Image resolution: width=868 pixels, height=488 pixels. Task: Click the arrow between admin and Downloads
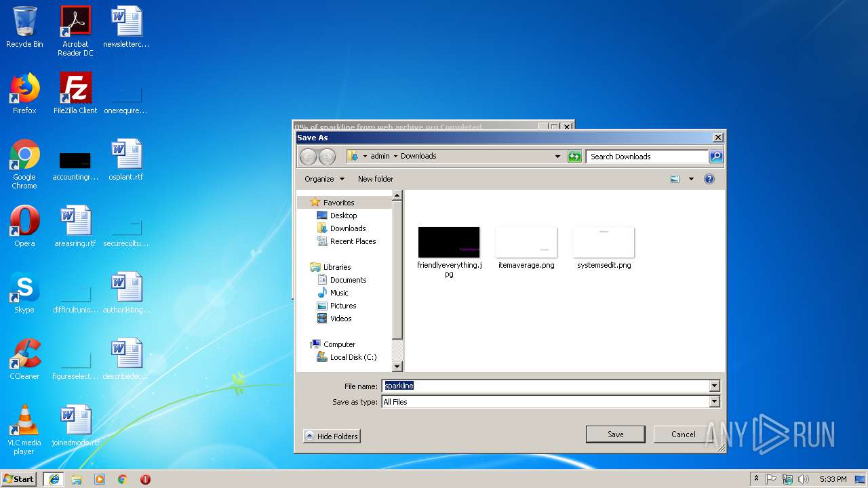pyautogui.click(x=395, y=157)
